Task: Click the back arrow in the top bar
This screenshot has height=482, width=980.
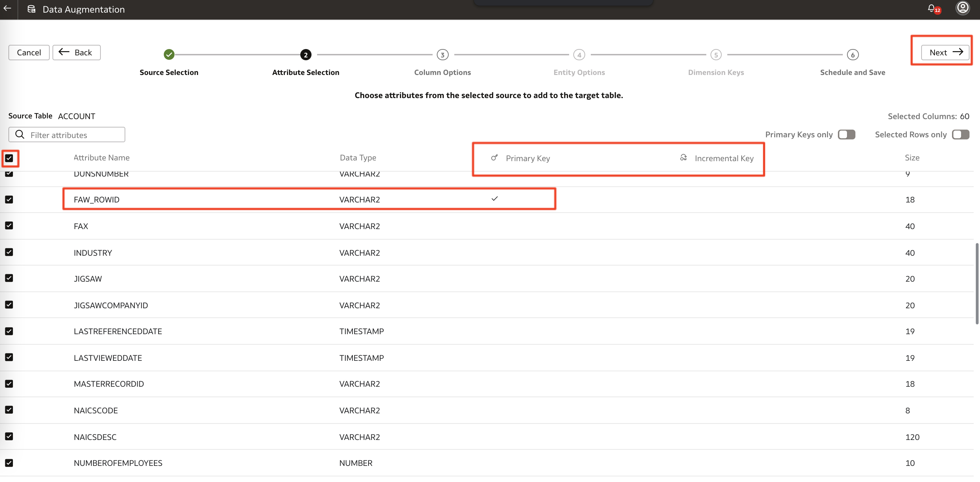Action: (x=8, y=9)
